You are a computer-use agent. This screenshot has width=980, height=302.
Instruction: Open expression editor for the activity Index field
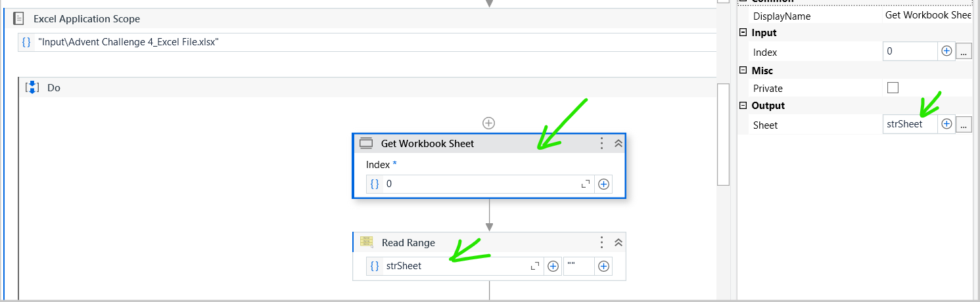tap(585, 184)
